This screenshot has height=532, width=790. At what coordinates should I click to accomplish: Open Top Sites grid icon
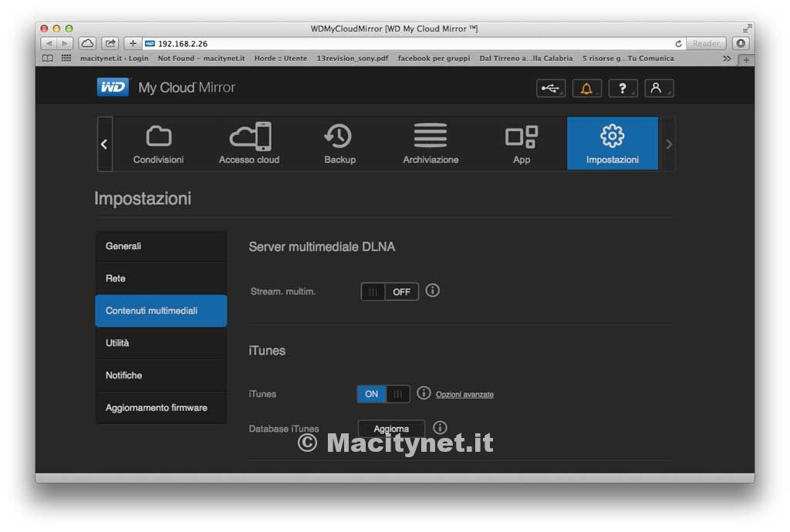click(x=66, y=59)
